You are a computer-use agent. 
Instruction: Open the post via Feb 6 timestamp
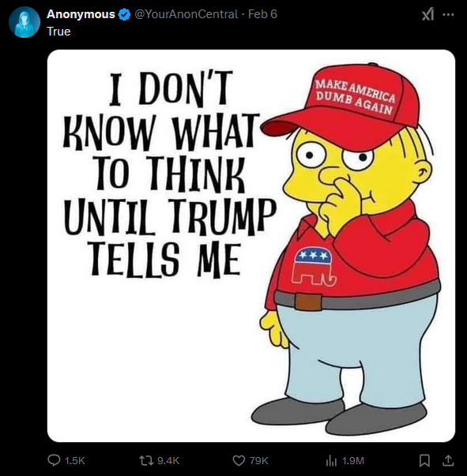(262, 14)
